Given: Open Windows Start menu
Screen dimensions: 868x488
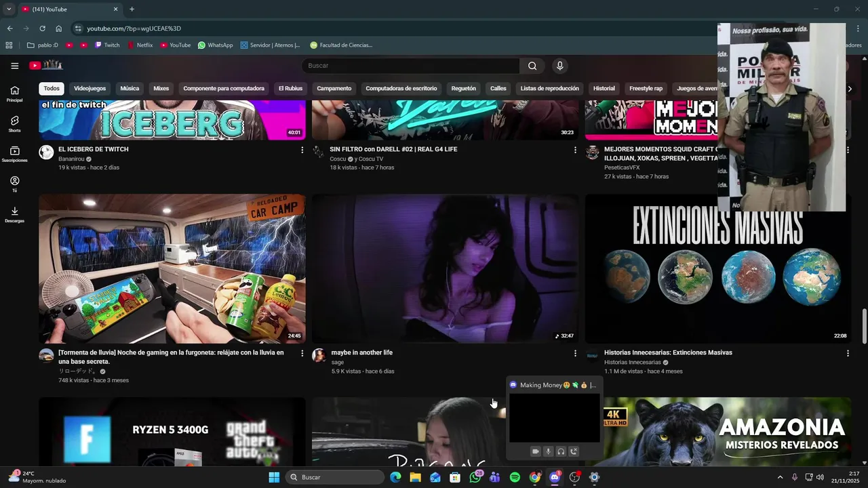Looking at the screenshot, I should [274, 477].
